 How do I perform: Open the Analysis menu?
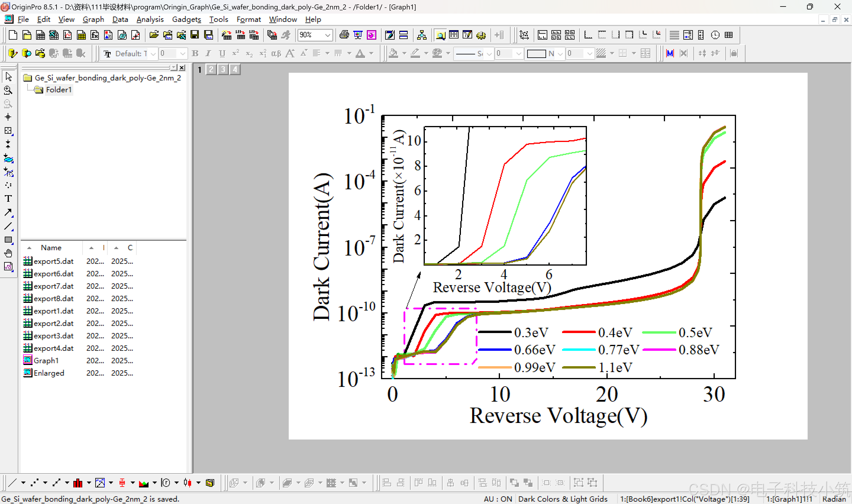coord(150,19)
